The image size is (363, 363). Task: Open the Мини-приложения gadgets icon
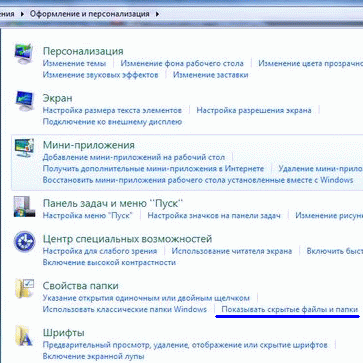24,148
